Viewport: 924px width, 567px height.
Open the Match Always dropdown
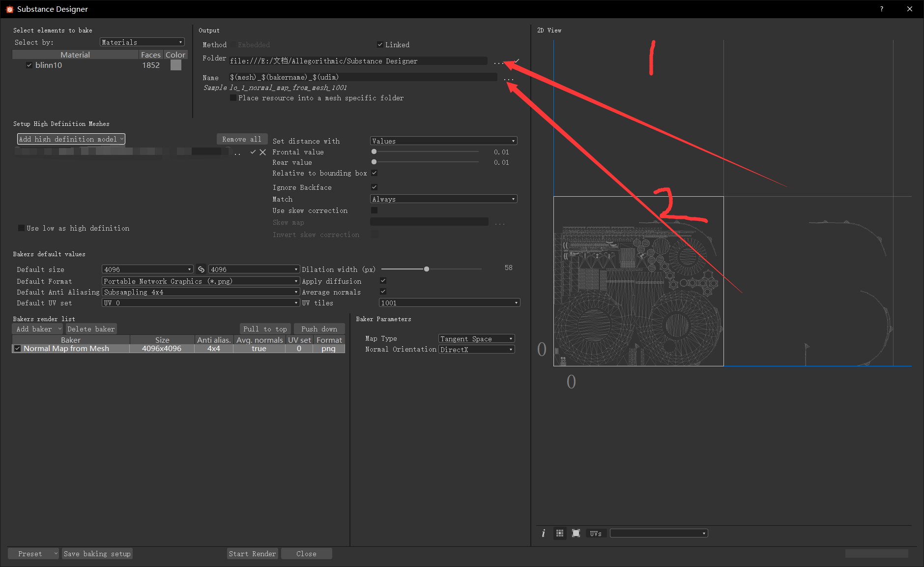pyautogui.click(x=443, y=199)
